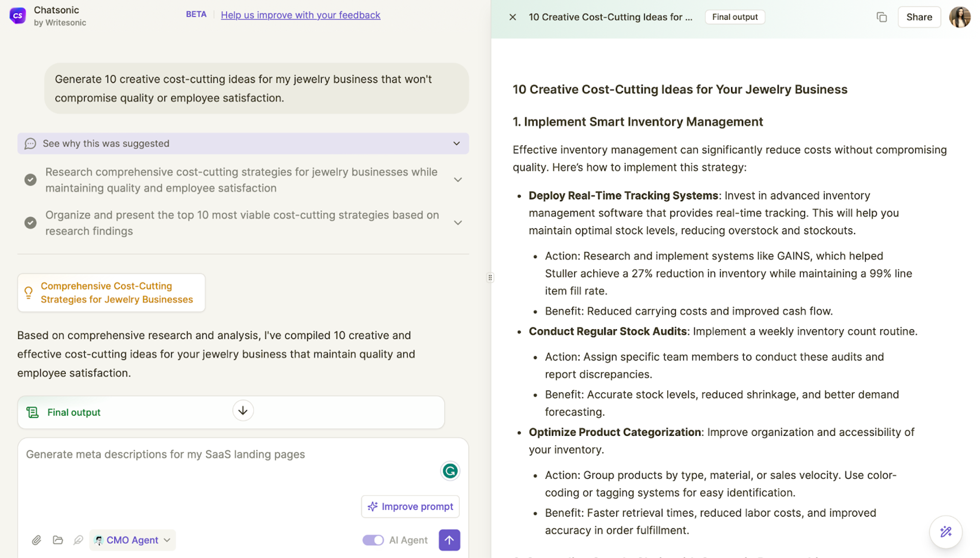980x558 pixels.
Task: Open the feedback link
Action: click(x=300, y=15)
